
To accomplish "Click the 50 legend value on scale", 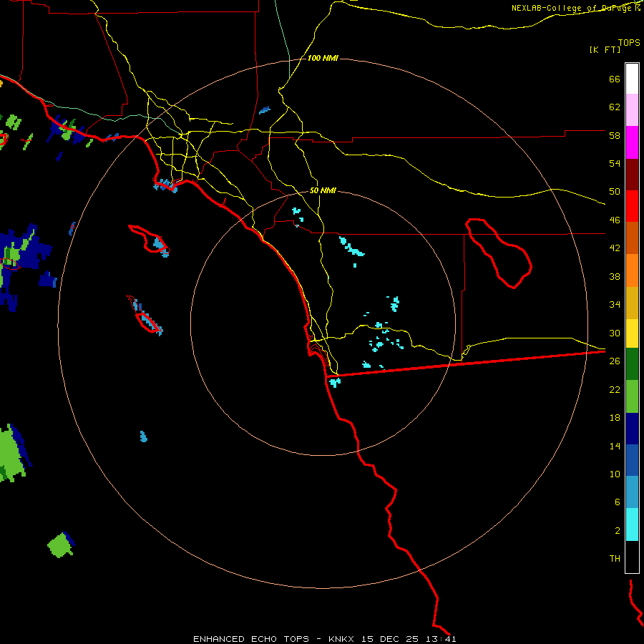I will (x=615, y=192).
